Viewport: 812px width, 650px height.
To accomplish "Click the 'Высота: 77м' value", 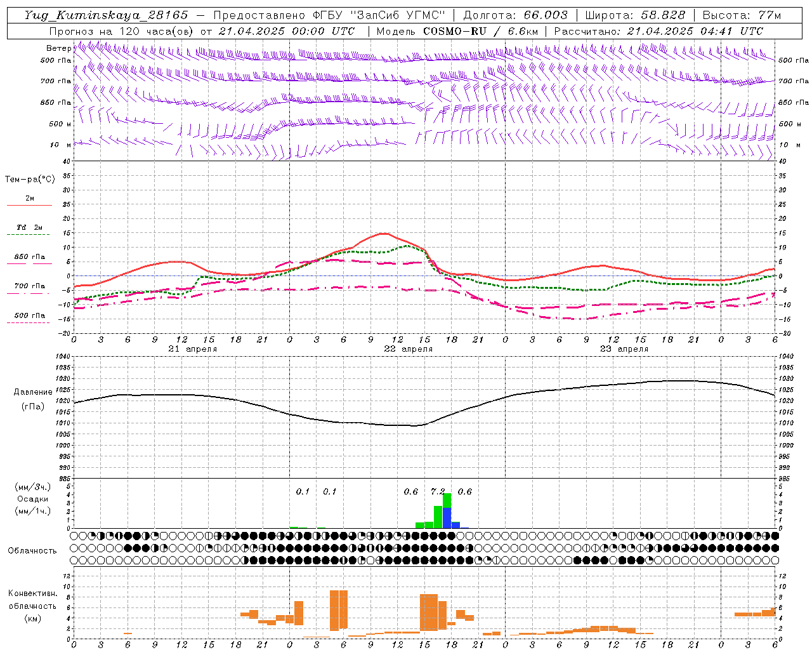I will (742, 15).
